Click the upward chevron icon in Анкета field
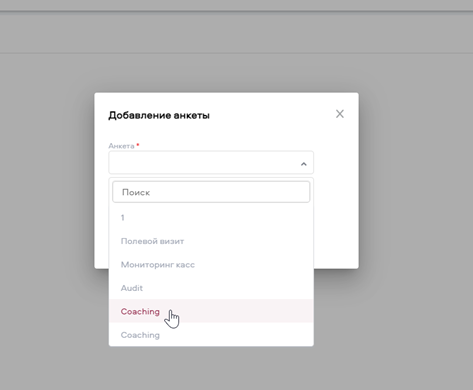The height and width of the screenshot is (390, 473). tap(303, 164)
